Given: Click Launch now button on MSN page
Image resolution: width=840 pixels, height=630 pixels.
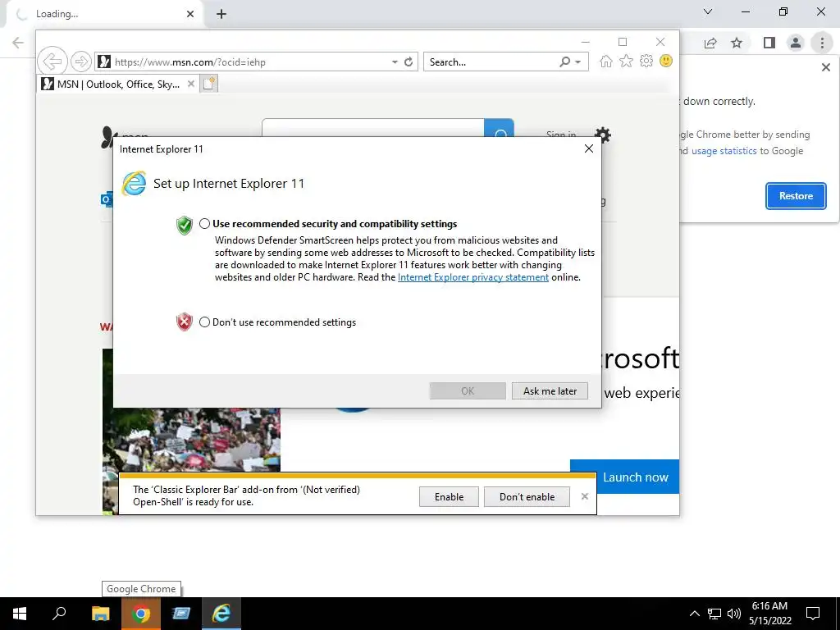Looking at the screenshot, I should coord(624,477).
